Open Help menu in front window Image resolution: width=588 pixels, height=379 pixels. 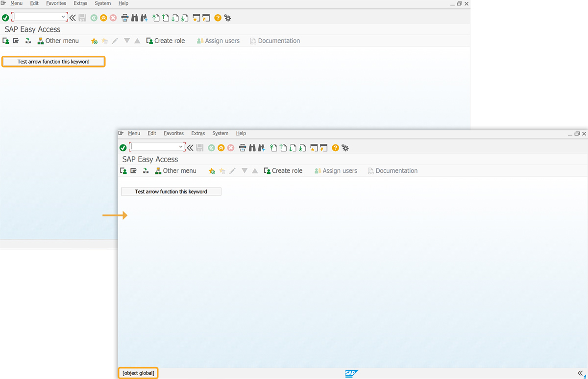pyautogui.click(x=241, y=133)
